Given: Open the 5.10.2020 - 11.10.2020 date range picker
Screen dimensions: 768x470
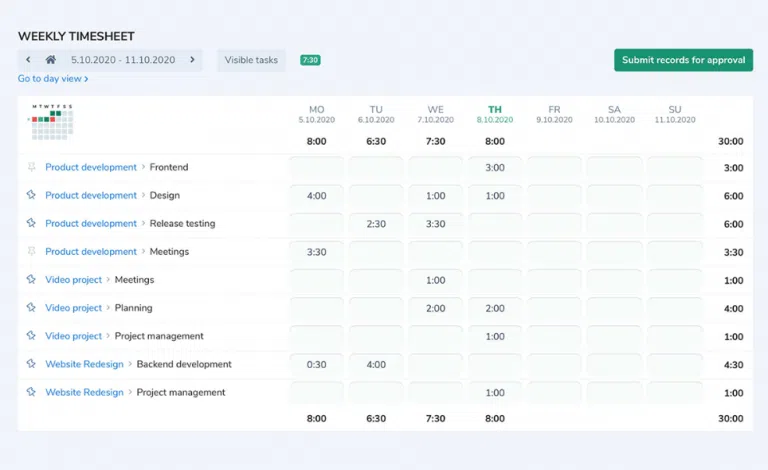Looking at the screenshot, I should [x=122, y=60].
